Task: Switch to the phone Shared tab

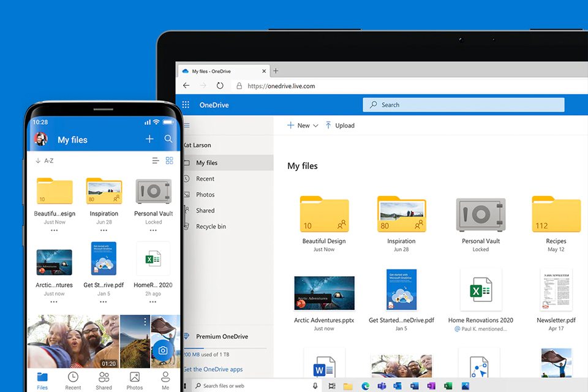Action: click(104, 381)
